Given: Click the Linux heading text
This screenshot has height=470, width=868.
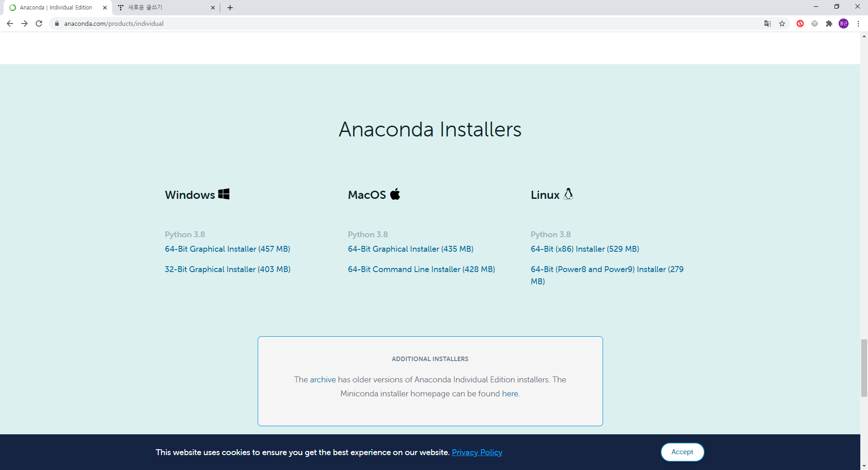Looking at the screenshot, I should 545,195.
